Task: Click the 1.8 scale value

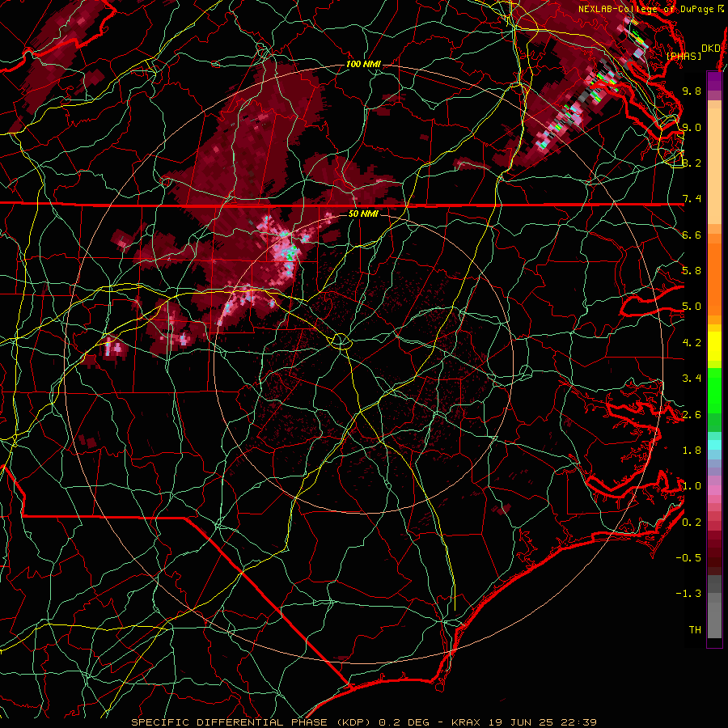Action: (692, 451)
